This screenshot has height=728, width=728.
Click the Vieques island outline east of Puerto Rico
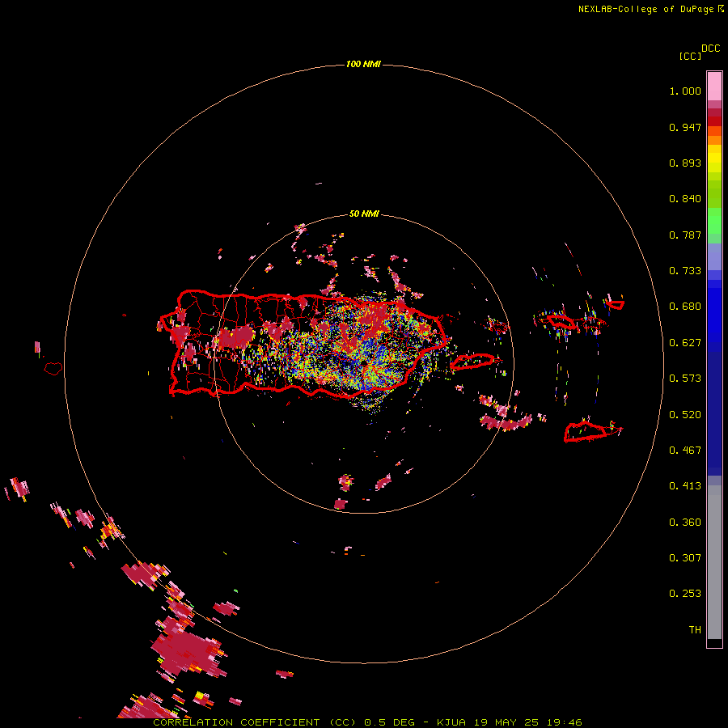(472, 362)
